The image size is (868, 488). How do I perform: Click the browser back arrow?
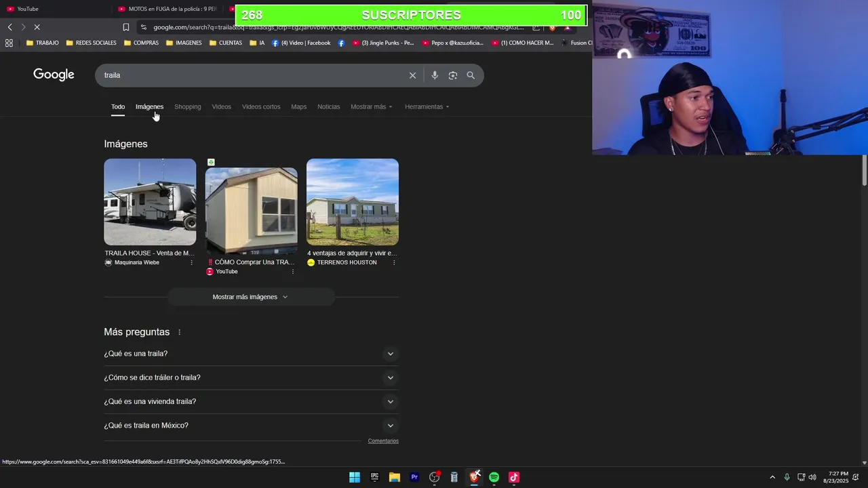coord(9,27)
